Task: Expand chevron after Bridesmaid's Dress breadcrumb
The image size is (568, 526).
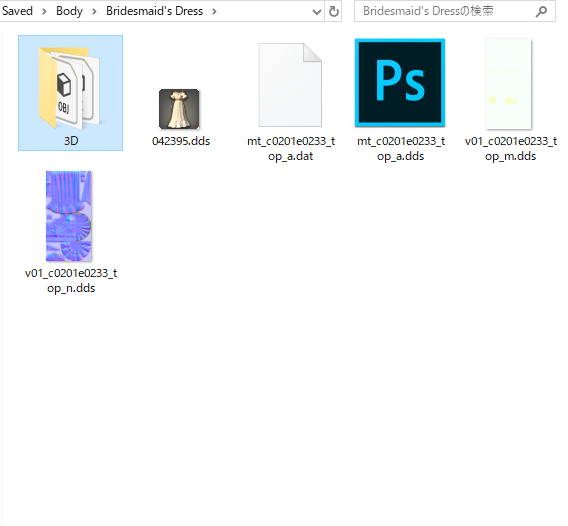Action: [x=214, y=12]
